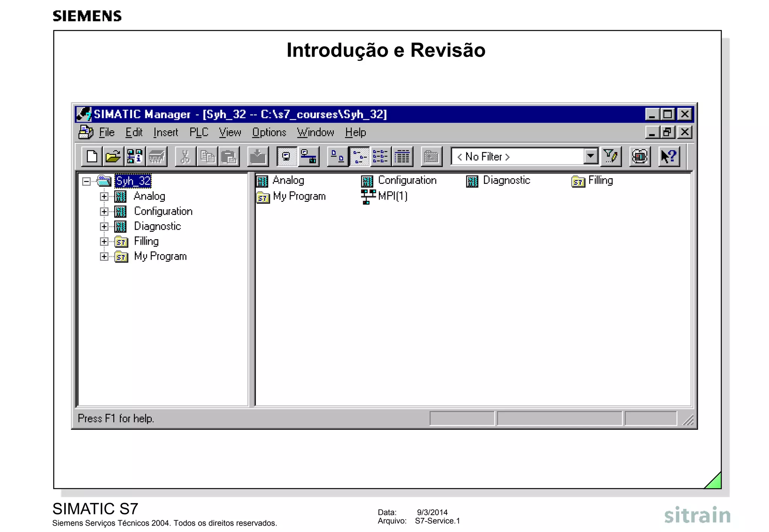
Task: Open the No Filter dropdown arrow
Action: tap(591, 156)
